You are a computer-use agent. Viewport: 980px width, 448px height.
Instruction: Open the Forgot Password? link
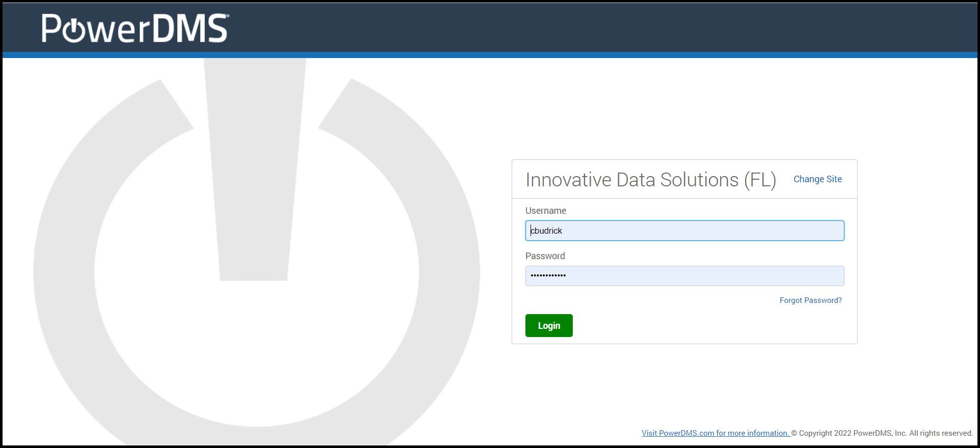click(x=810, y=300)
